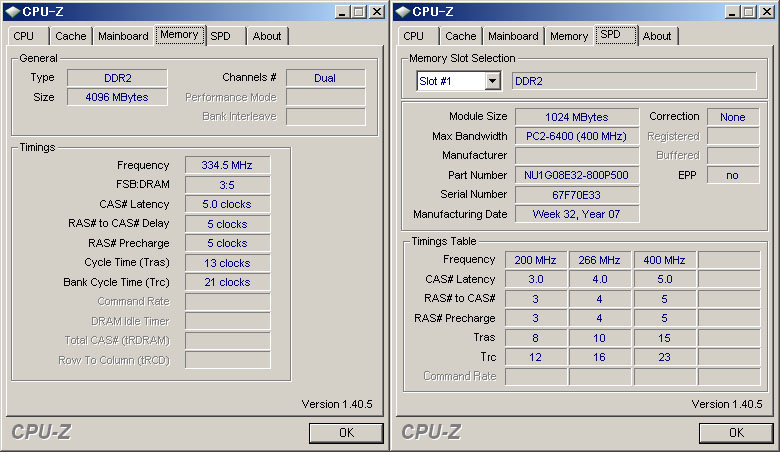Open the Cache tab in the left window
Viewport: 780px width, 452px height.
(x=71, y=36)
